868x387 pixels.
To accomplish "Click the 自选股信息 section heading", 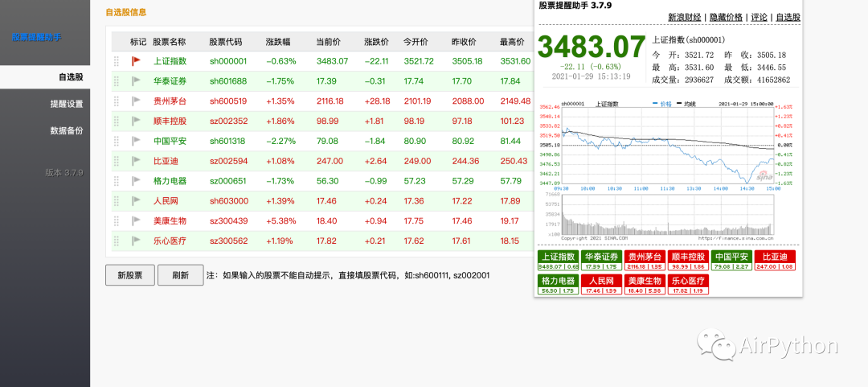I will click(126, 12).
